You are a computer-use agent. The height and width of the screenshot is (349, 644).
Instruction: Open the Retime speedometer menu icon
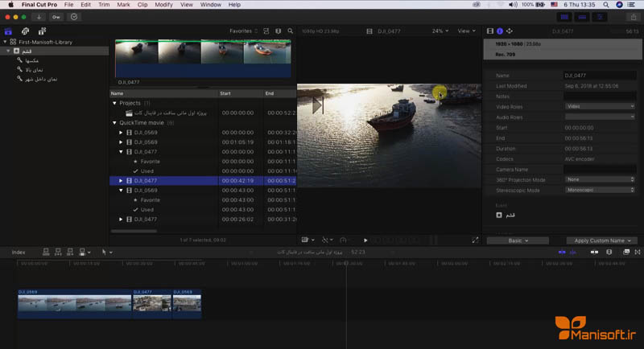tap(344, 240)
